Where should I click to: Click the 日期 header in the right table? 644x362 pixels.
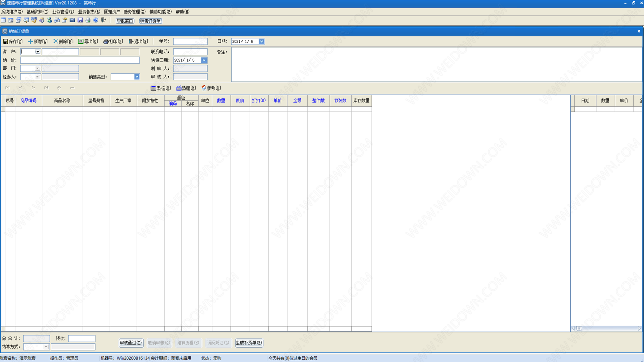click(585, 101)
